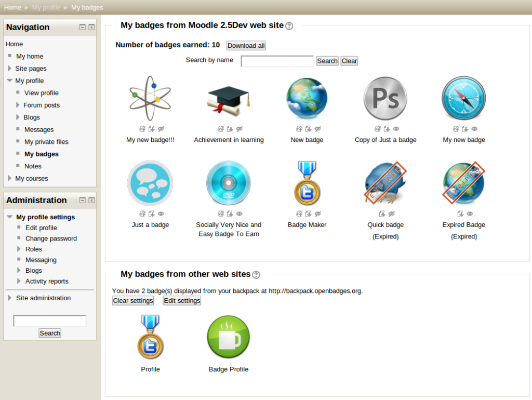The image size is (532, 400).
Task: Expand 'Blogs' under My profile in Navigation
Action: [18, 117]
